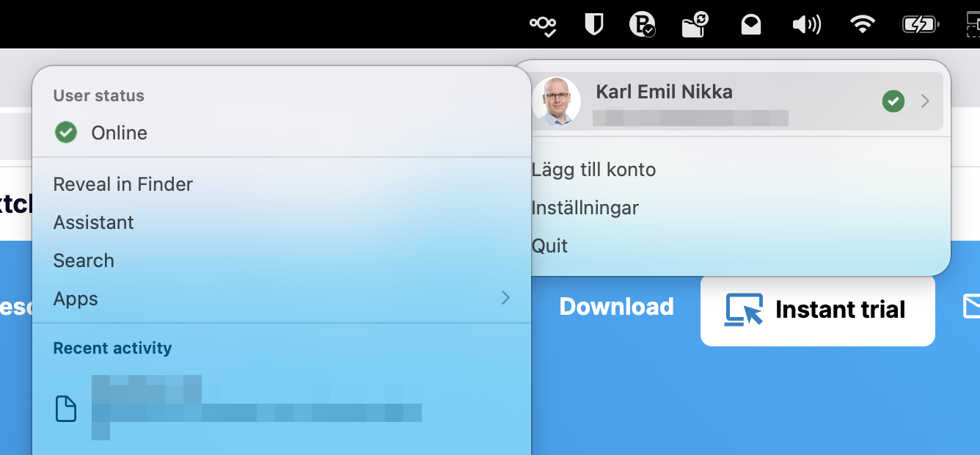The image size is (980, 455).
Task: Open the Nextcloud menu bar icon
Action: pos(543,26)
